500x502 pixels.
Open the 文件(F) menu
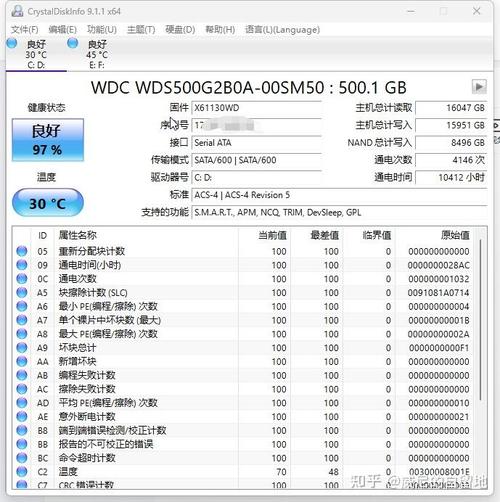(25, 30)
